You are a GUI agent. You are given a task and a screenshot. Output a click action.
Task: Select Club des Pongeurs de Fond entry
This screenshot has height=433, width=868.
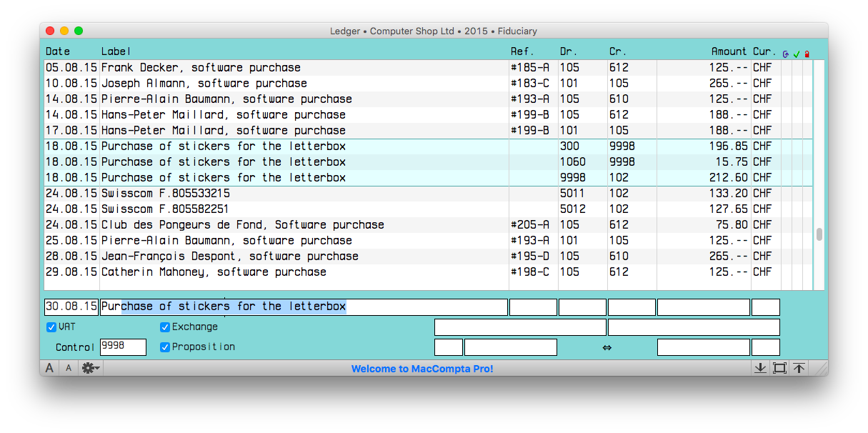(x=429, y=225)
